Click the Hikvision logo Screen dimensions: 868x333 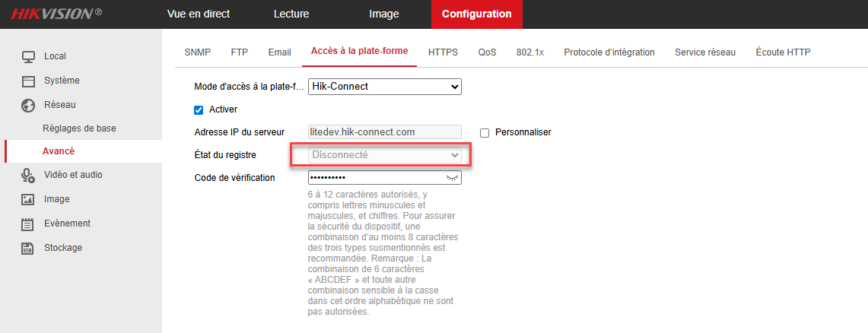(56, 14)
